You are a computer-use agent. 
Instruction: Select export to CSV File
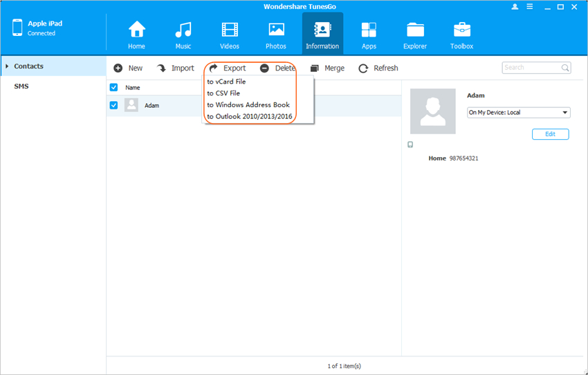coord(223,93)
